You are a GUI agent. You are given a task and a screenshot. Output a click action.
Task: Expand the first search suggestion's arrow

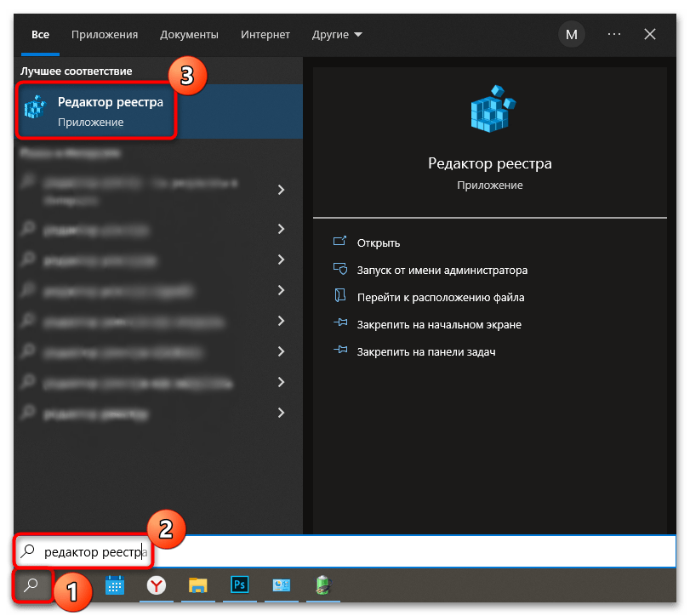point(281,190)
